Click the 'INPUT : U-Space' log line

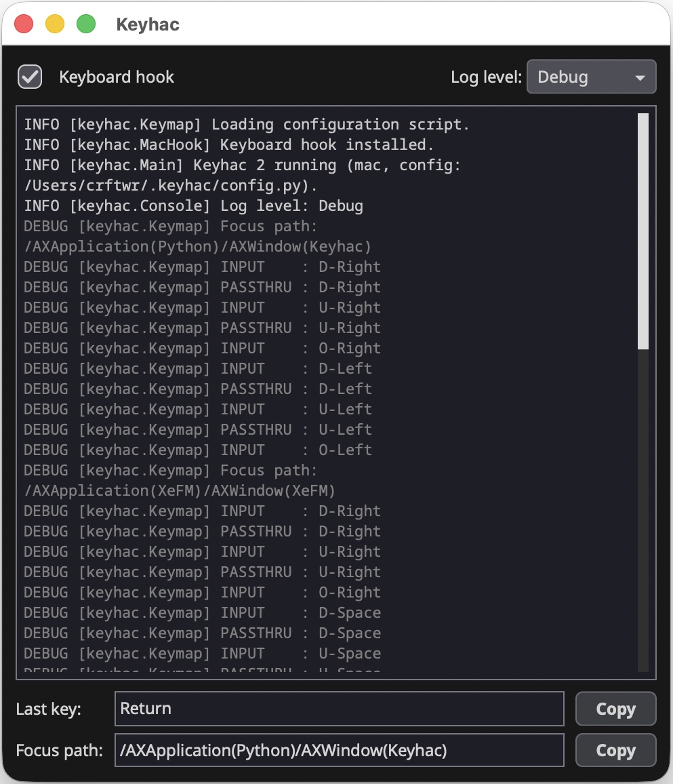point(203,654)
